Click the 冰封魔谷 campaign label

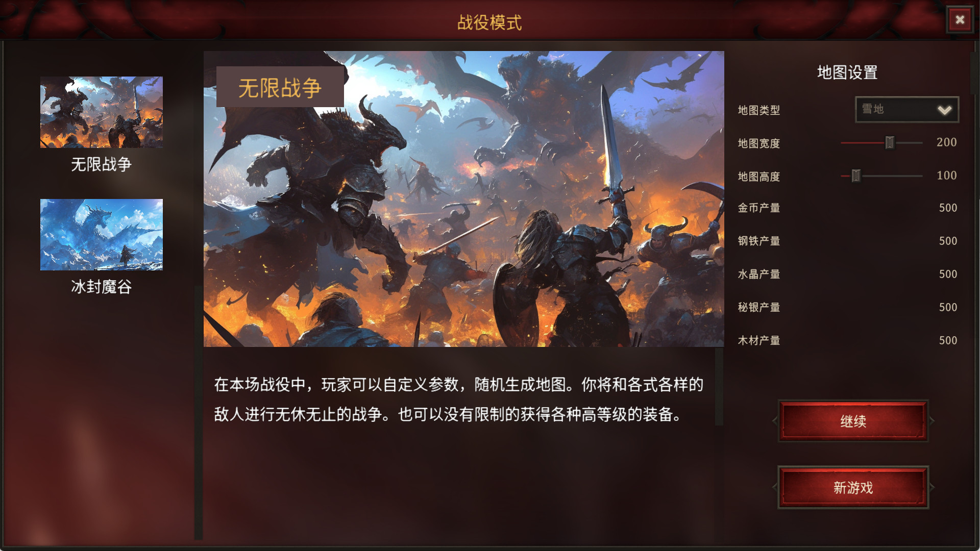[x=102, y=287]
